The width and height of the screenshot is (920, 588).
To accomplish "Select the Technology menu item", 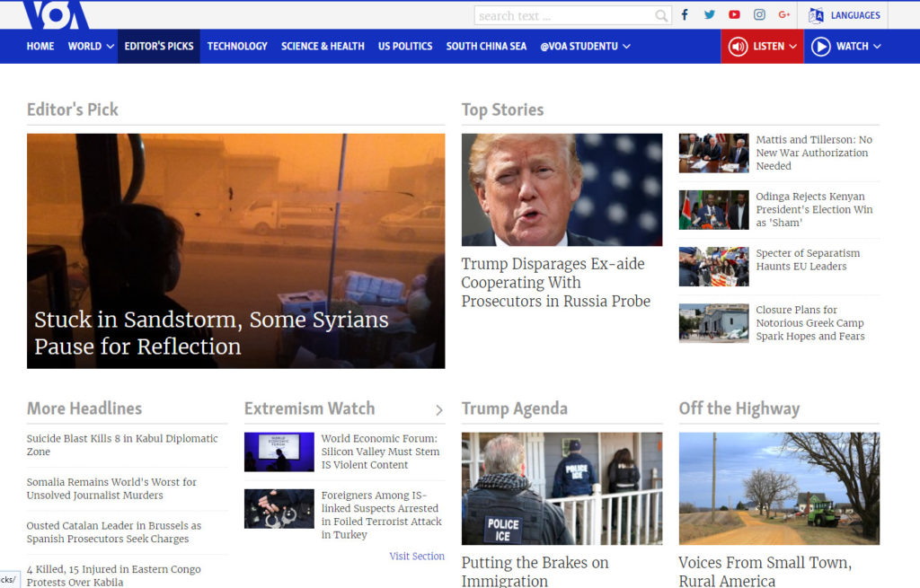I will pyautogui.click(x=237, y=47).
